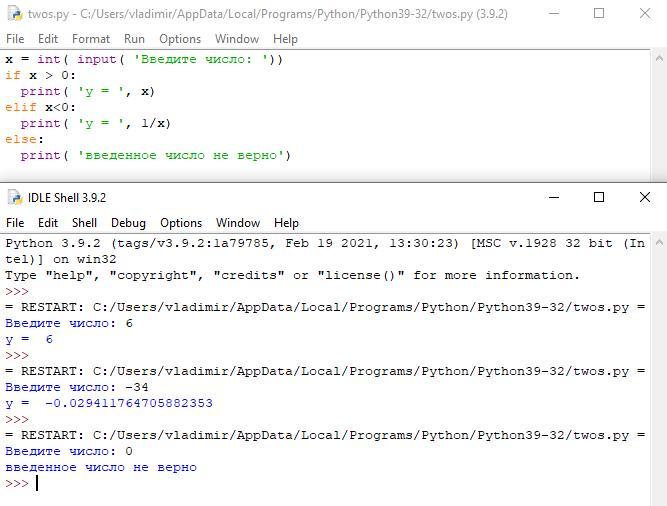Viewport: 667px width, 506px height.
Task: Open File menu in twos.py editor
Action: pos(15,39)
